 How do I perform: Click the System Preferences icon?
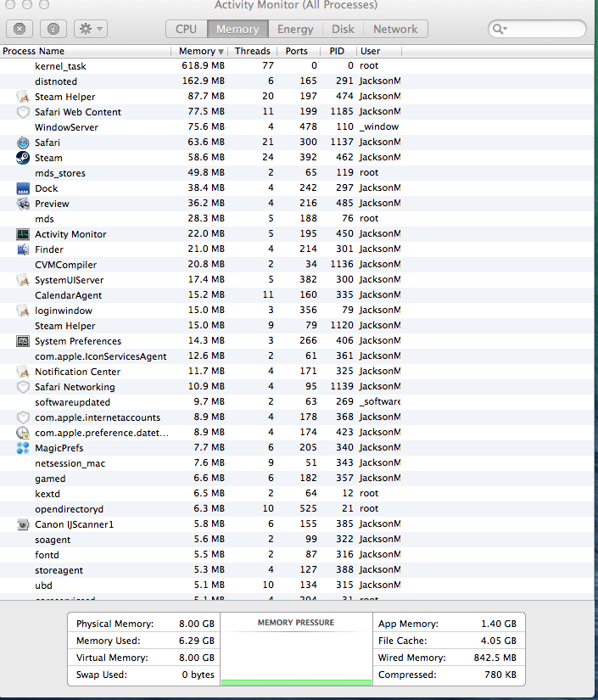click(x=23, y=341)
